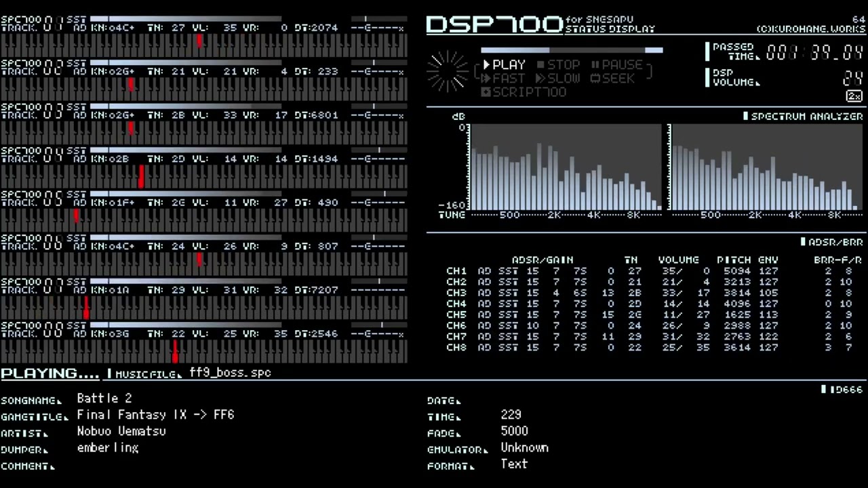Click the TIME value 229
The image size is (868, 488).
pyautogui.click(x=511, y=415)
